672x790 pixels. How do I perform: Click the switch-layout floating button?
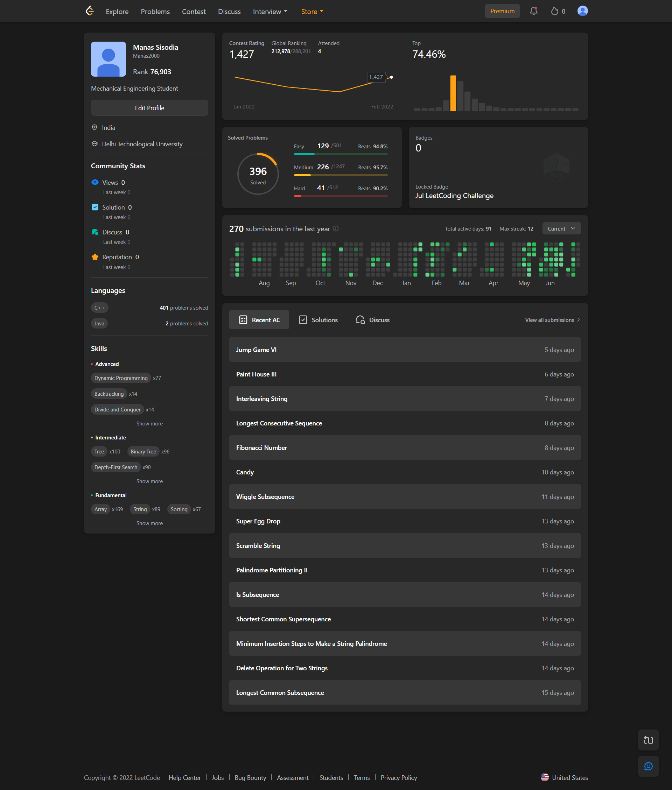(648, 740)
